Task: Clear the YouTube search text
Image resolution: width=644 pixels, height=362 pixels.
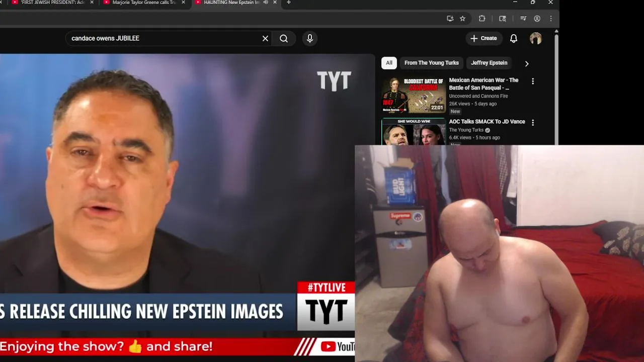Action: click(265, 38)
